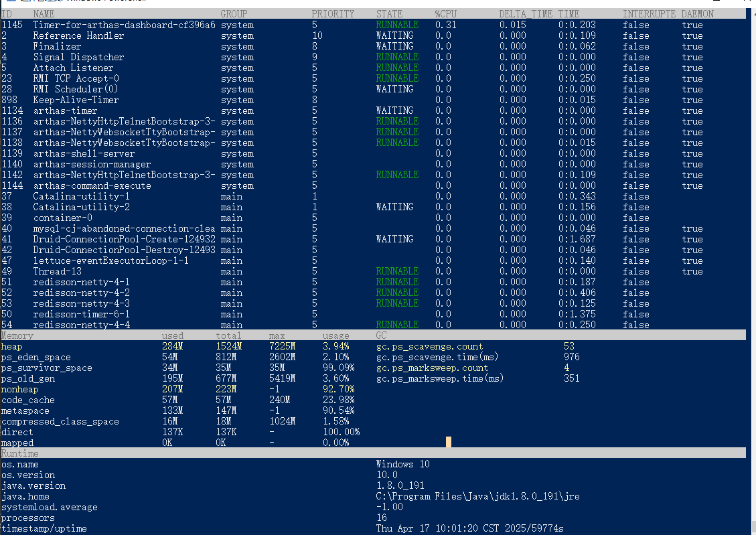
Task: Click the metaspace row label
Action: click(25, 410)
